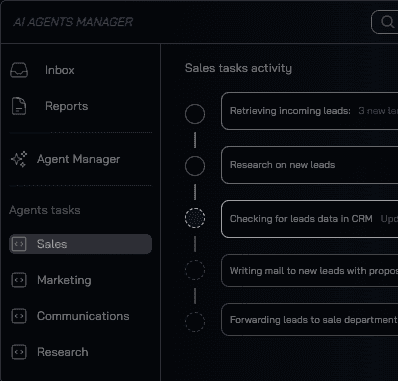Viewport: 398px width, 381px height.
Task: Click the Inbox tray icon
Action: point(19,70)
